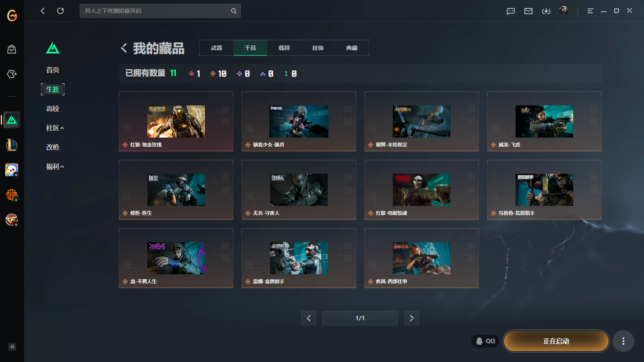Open the user avatar profile
The height and width of the screenshot is (362, 644).
(x=564, y=11)
